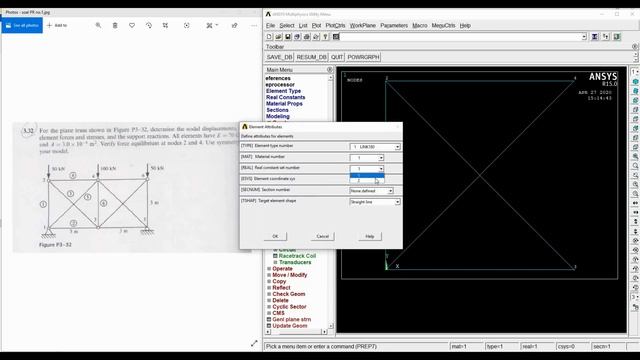Select Racetrack Coil in Main Menu
640x360 pixels.
tap(297, 256)
